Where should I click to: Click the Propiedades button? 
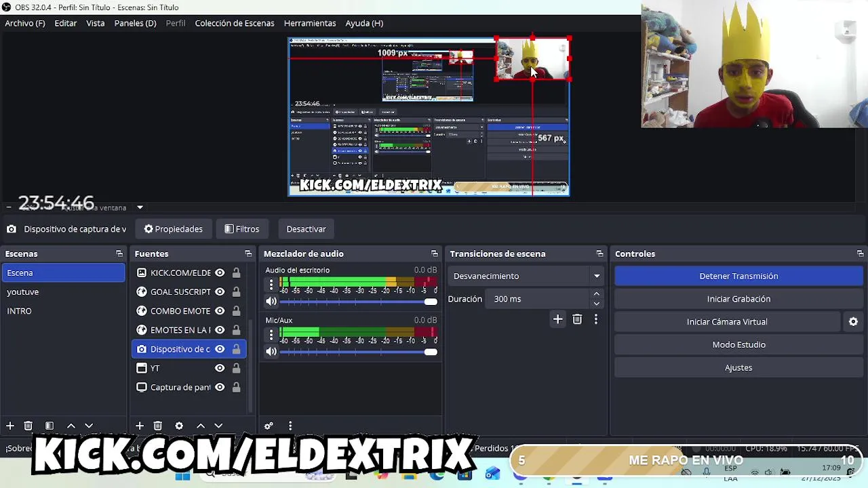174,229
